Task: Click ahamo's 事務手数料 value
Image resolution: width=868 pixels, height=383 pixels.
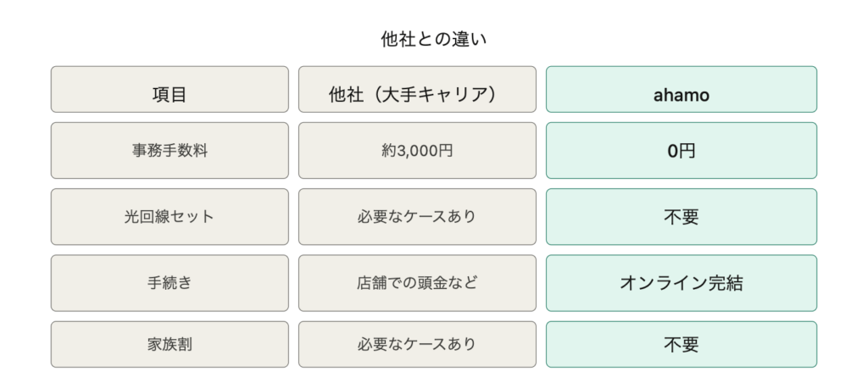Action: point(681,151)
